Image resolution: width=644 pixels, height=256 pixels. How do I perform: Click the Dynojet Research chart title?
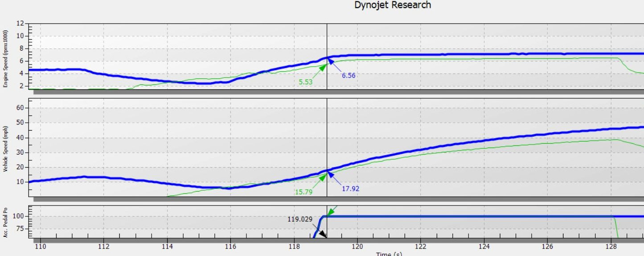pyautogui.click(x=393, y=5)
